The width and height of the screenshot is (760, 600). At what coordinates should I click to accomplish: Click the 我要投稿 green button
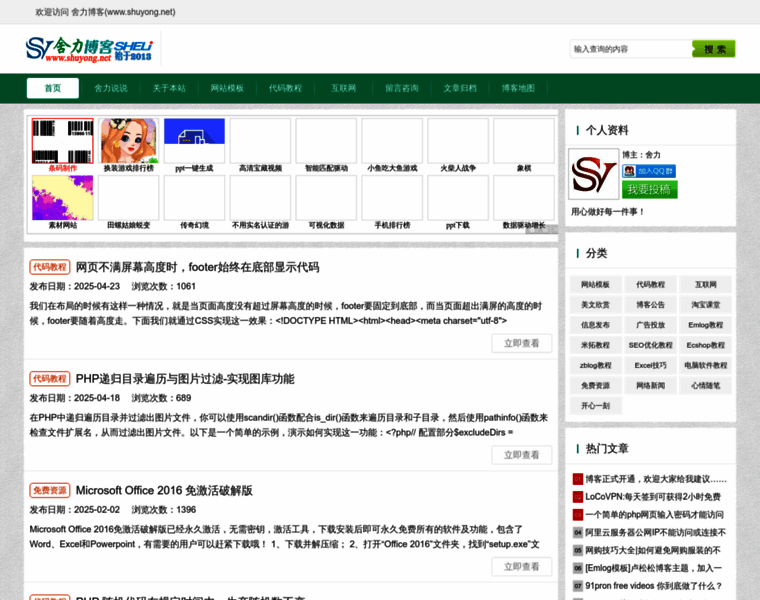649,189
